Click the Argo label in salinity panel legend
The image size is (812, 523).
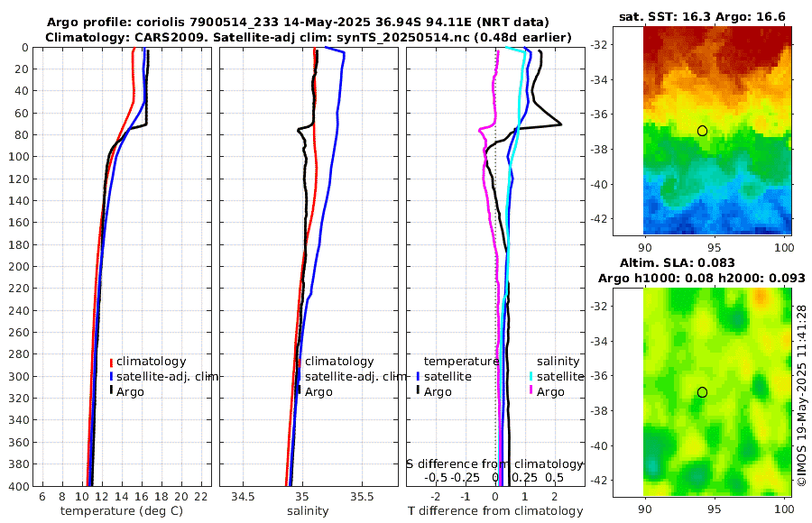[318, 391]
